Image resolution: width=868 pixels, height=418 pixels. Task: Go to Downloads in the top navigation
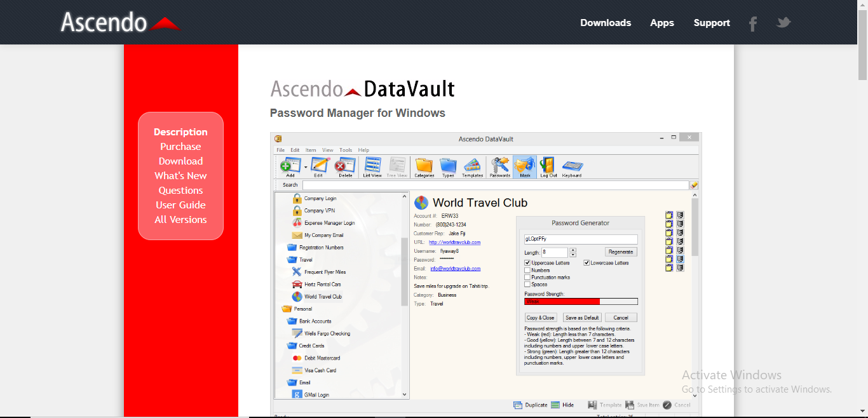click(x=606, y=23)
